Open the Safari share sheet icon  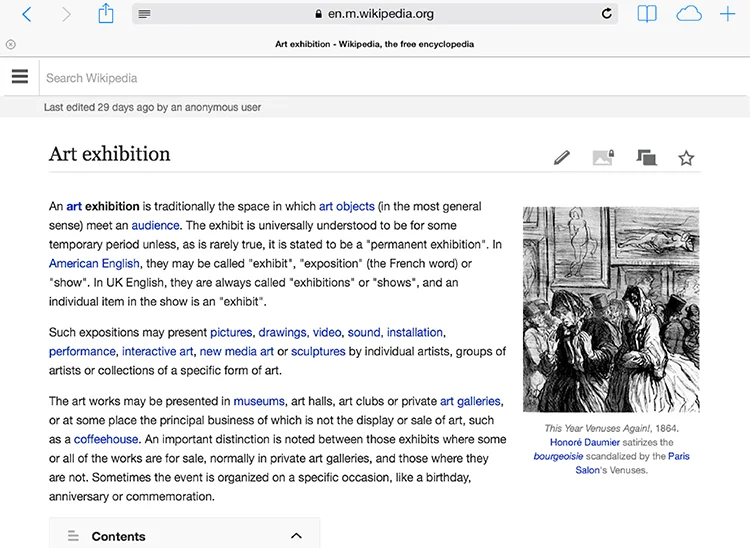[x=106, y=13]
